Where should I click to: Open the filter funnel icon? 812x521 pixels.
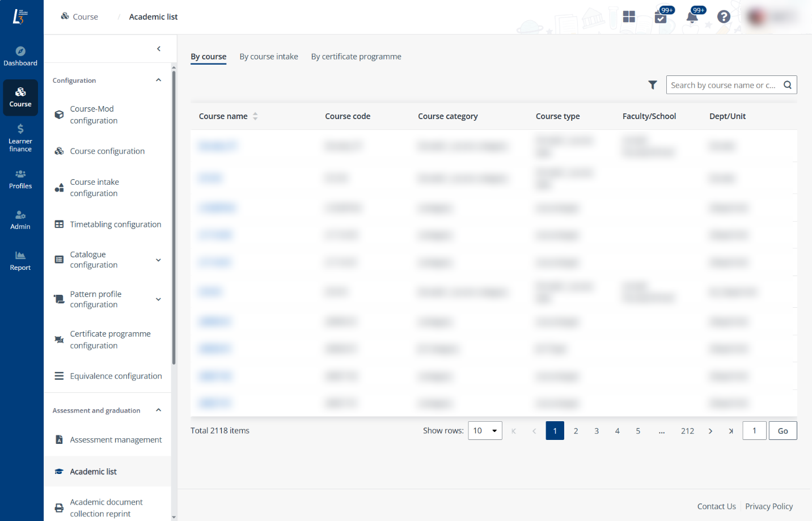coord(653,85)
